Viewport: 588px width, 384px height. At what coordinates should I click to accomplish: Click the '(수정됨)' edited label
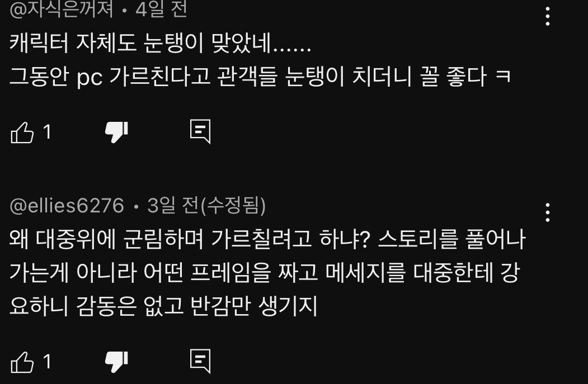pos(233,206)
